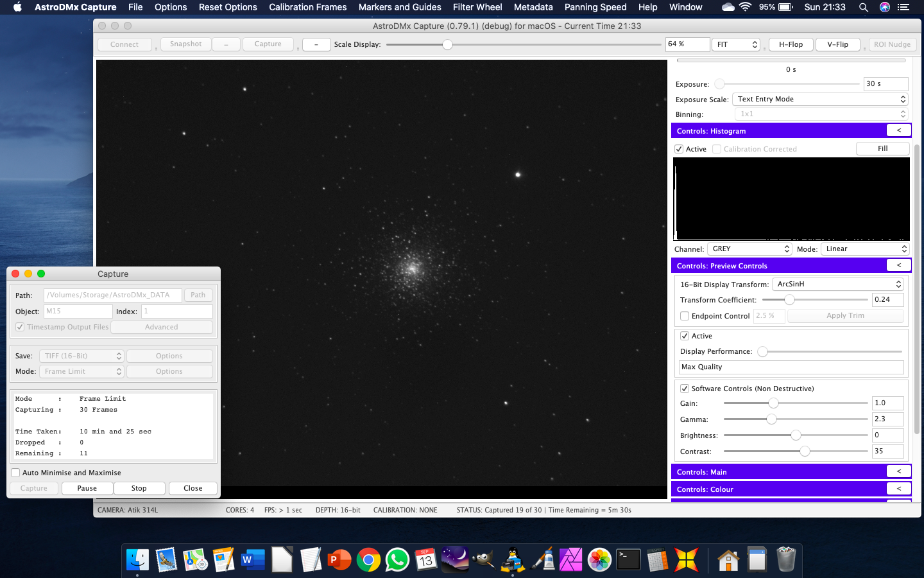This screenshot has height=578, width=924.
Task: Enable Auto Minimise and Maximise
Action: tap(15, 472)
